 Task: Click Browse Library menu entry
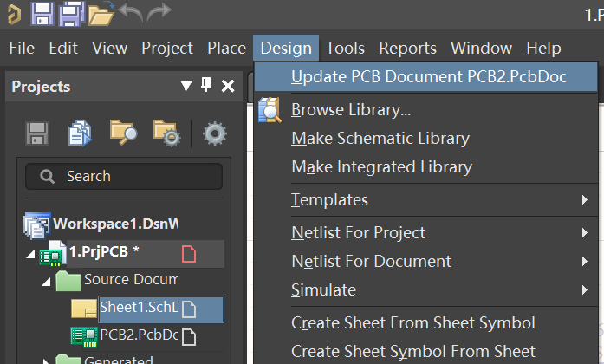350,110
